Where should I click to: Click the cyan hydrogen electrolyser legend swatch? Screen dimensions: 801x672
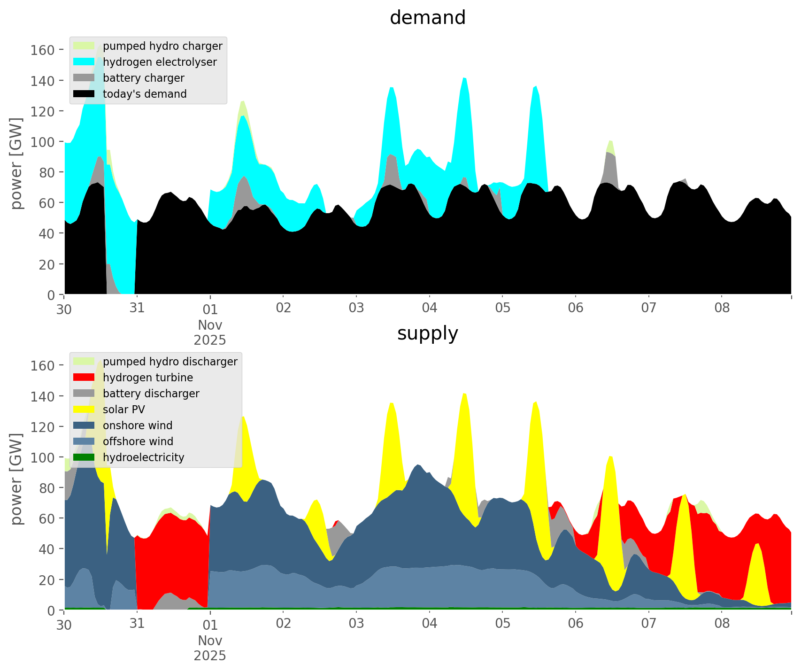pyautogui.click(x=84, y=62)
